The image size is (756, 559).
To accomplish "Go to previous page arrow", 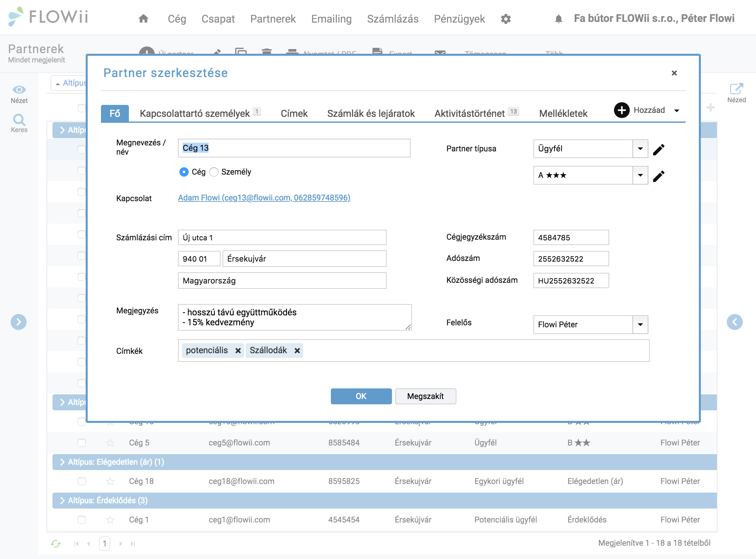I will 89,543.
